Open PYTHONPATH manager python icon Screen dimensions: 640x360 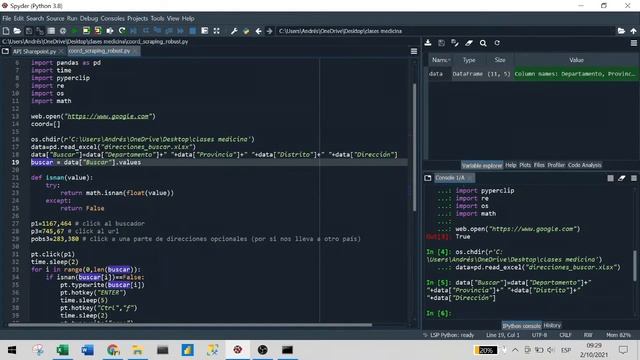coord(246,31)
